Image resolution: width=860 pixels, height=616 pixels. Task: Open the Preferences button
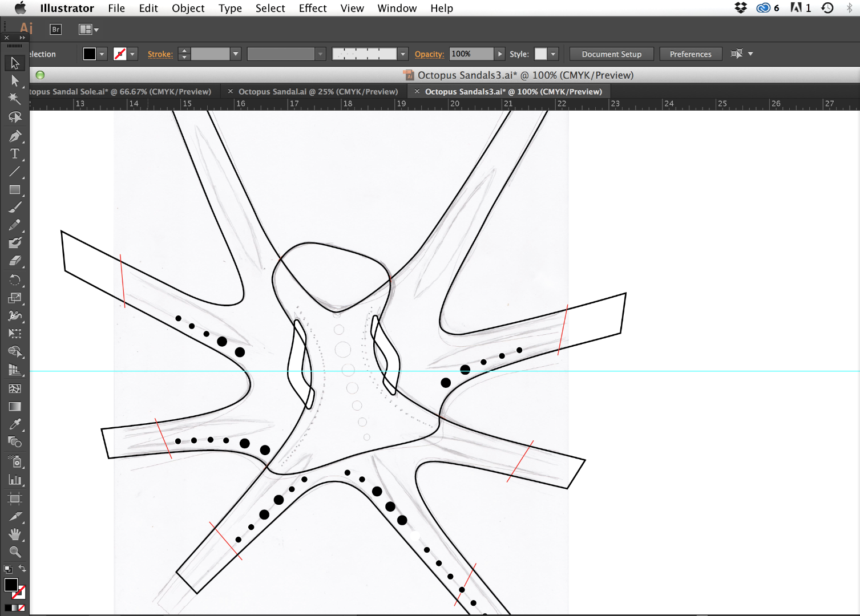[x=690, y=54]
